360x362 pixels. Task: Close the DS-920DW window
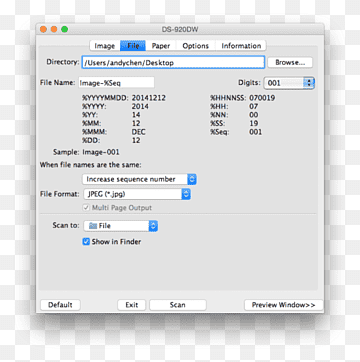click(43, 29)
